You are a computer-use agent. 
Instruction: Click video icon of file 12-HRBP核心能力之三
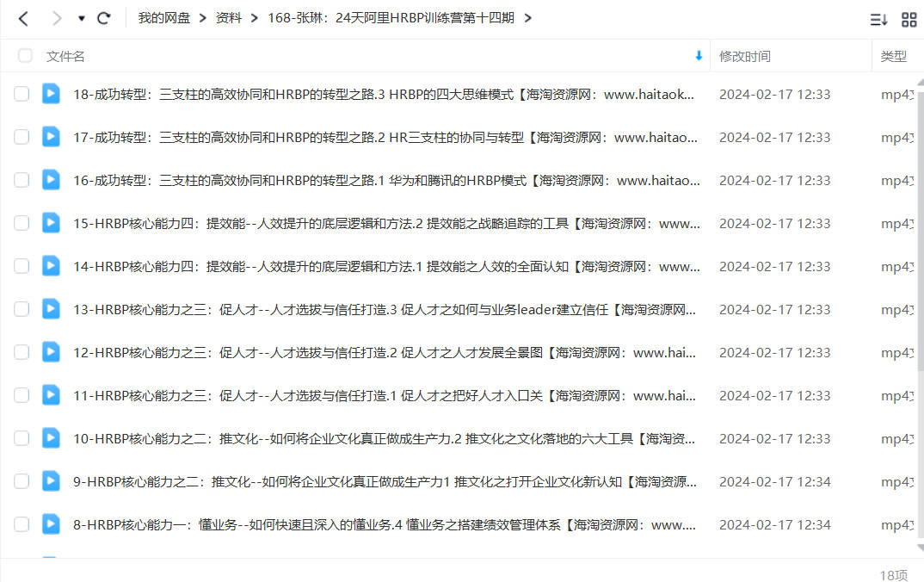point(51,352)
